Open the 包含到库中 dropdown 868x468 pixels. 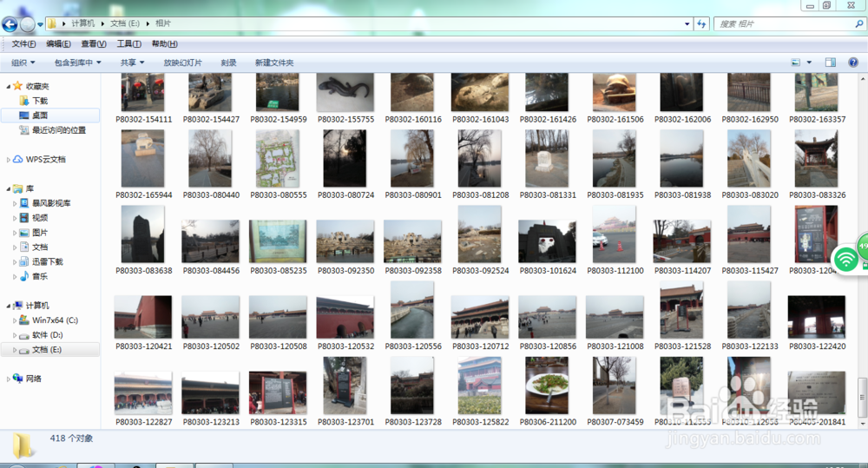pos(77,63)
